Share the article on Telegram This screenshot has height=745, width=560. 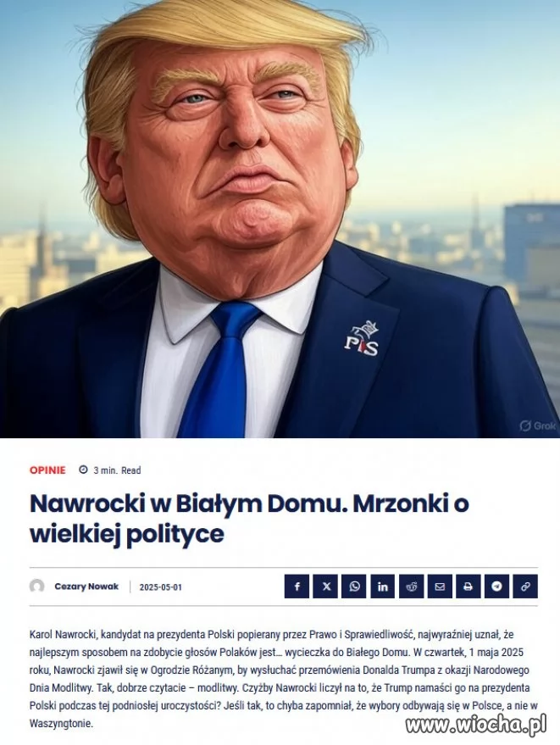coord(496,587)
